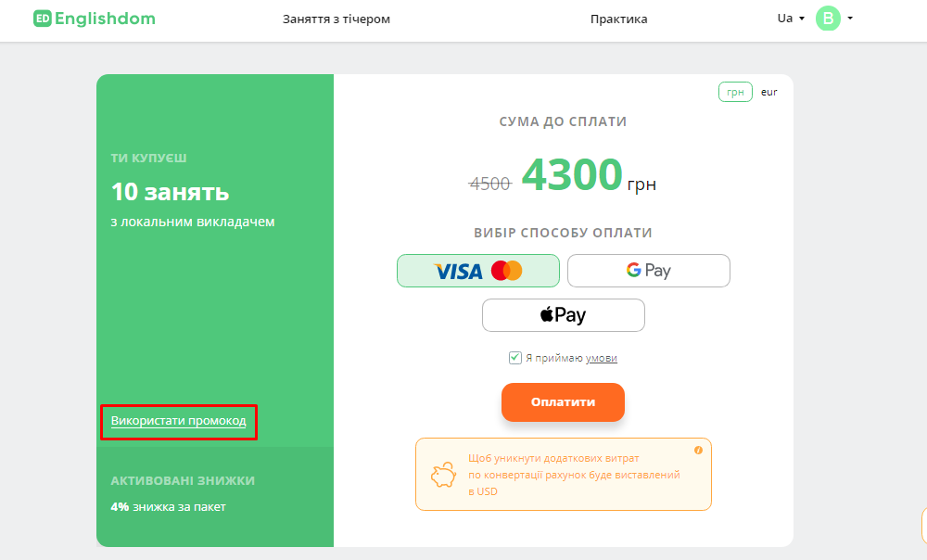Viewport: 927px width, 560px height.
Task: Toggle the accept terms checkbox
Action: click(515, 358)
